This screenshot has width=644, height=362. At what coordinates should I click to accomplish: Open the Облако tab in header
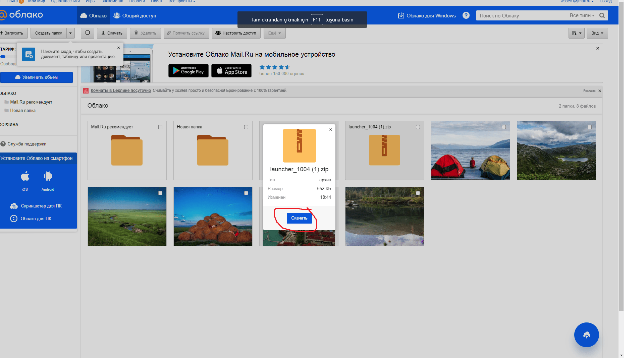click(94, 16)
